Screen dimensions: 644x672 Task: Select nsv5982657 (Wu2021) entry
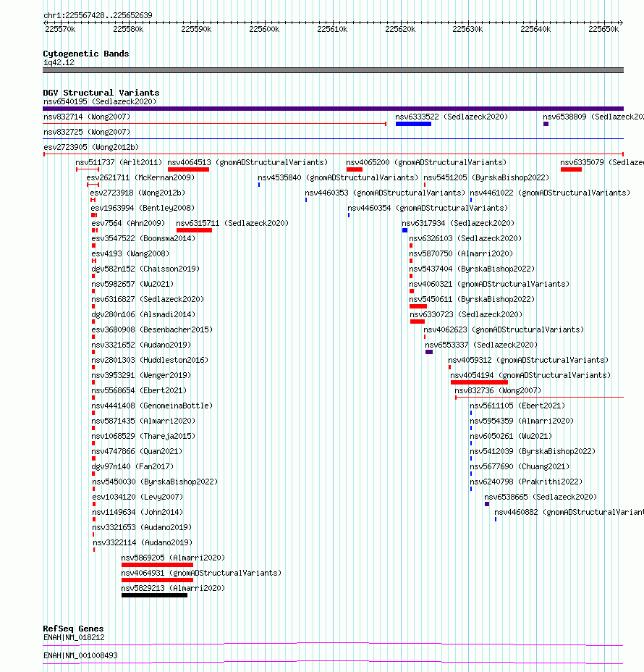132,284
